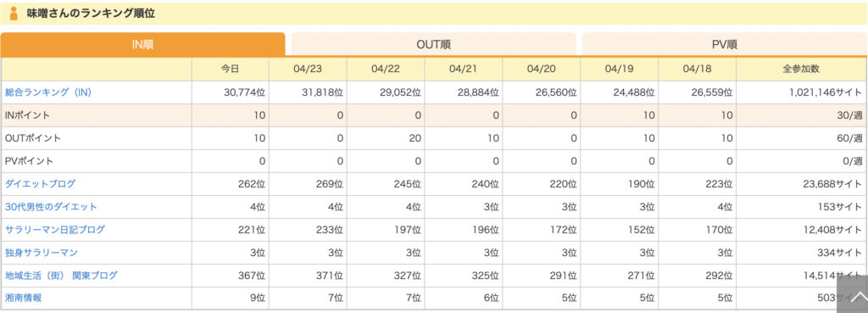Click the 全参加数 column header
Screen dimensions: 868x313
click(801, 70)
